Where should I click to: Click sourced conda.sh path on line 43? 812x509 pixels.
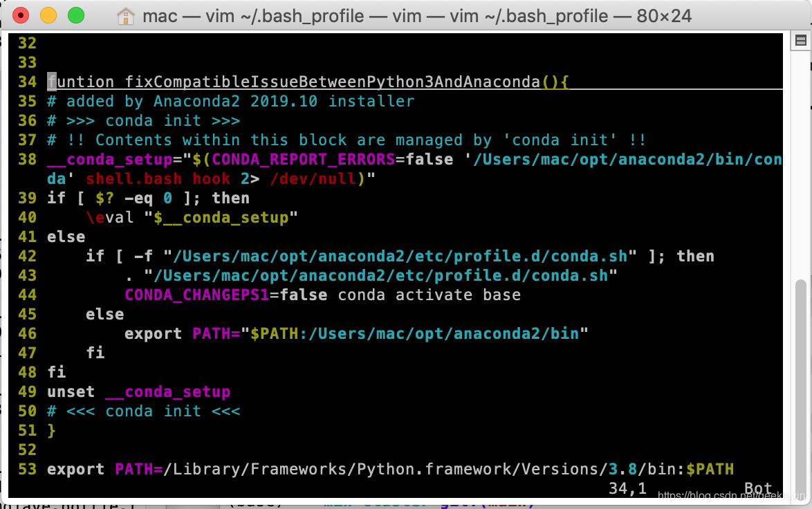[381, 275]
